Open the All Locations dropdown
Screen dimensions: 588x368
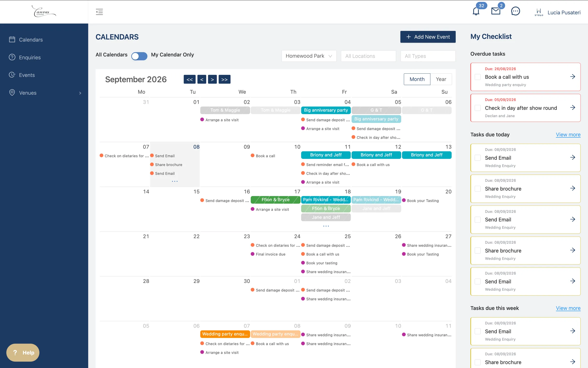pos(368,56)
